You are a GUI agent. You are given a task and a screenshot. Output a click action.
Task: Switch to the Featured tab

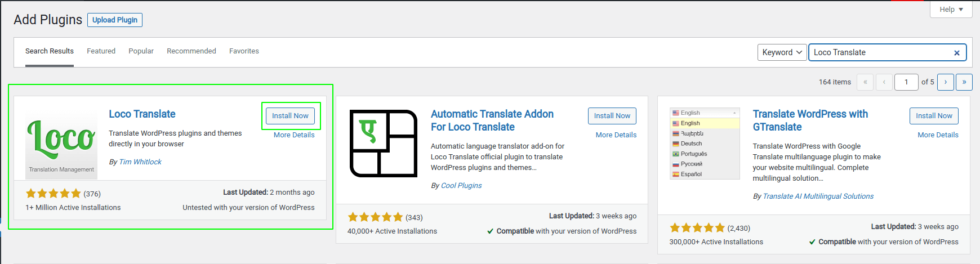pyautogui.click(x=101, y=51)
